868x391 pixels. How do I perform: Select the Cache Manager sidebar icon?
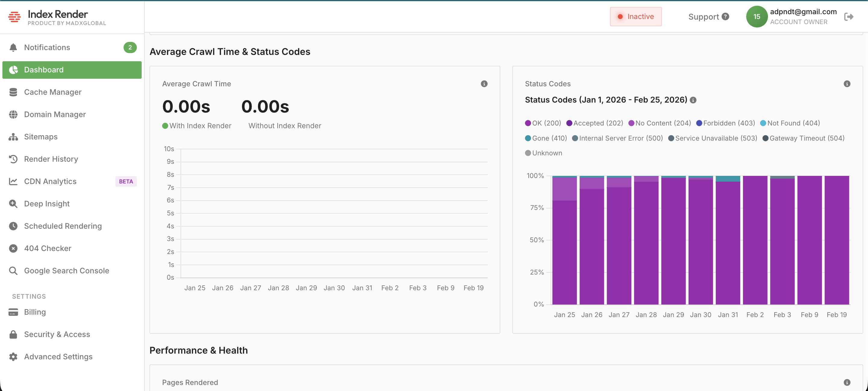tap(13, 92)
